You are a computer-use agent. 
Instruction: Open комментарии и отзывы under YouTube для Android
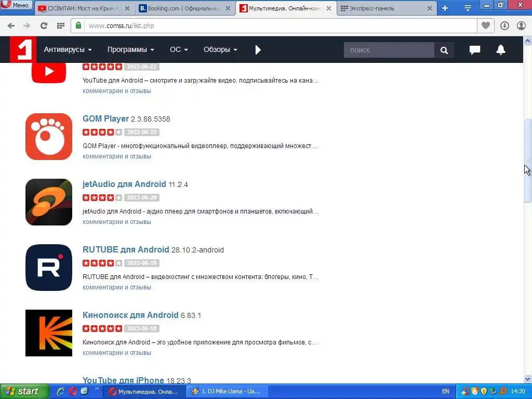point(117,91)
